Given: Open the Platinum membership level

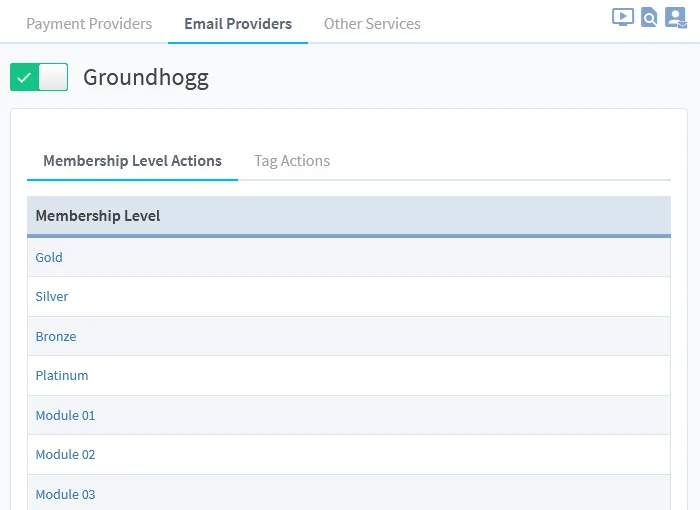Looking at the screenshot, I should coord(62,376).
